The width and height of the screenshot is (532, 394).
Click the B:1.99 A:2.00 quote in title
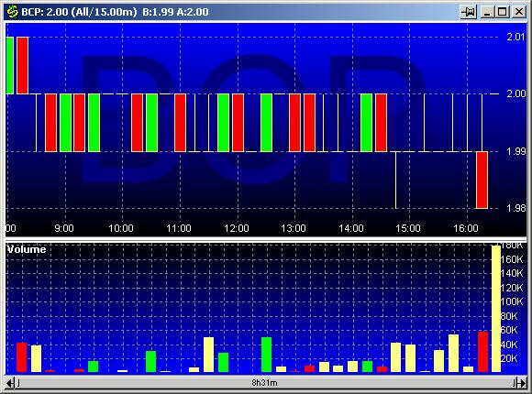175,12
